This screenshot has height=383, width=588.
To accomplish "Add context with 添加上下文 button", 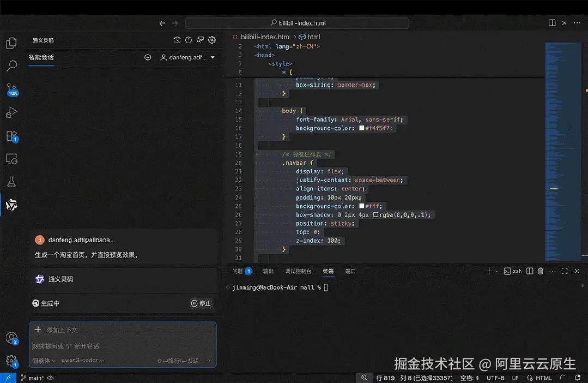I will tap(56, 330).
